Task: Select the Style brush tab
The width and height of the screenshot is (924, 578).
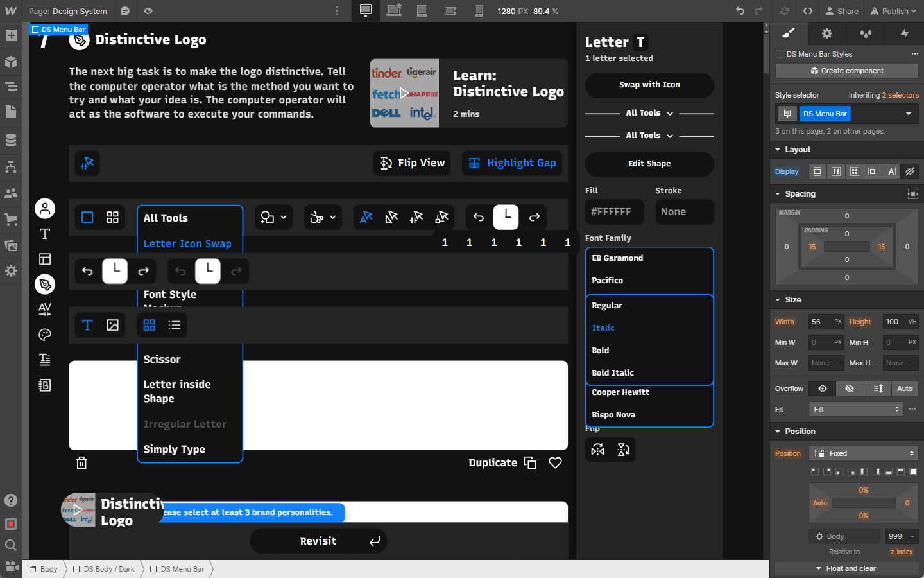Action: point(789,33)
